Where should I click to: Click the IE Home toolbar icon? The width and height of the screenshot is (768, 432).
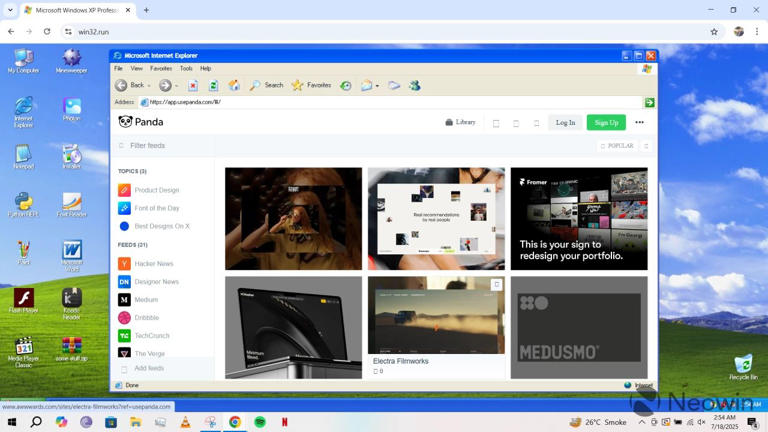pos(234,86)
